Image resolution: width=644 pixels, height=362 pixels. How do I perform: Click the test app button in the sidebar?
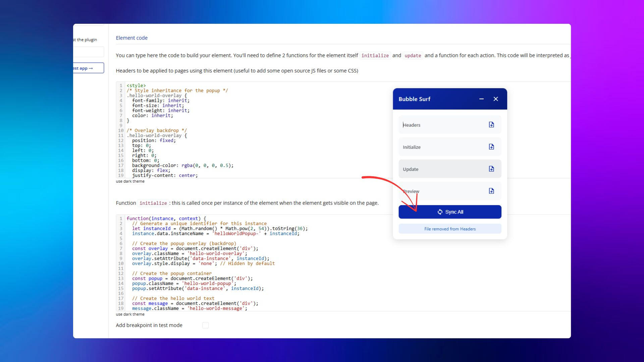(x=88, y=68)
